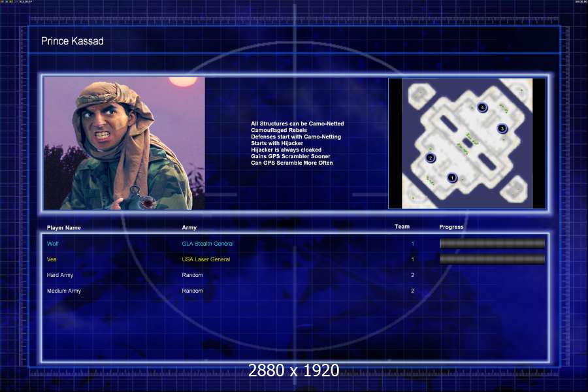Click team number in Medium Army row
The height and width of the screenshot is (392, 588).
pyautogui.click(x=412, y=291)
